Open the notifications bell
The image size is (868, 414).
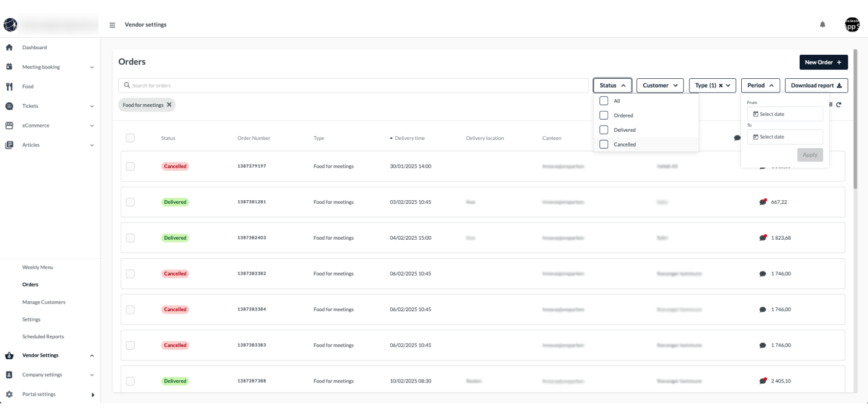(822, 25)
